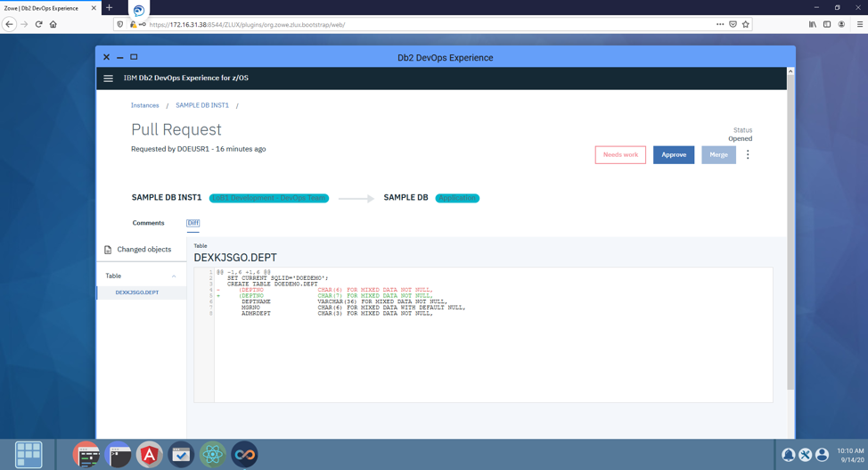Save page to Pocket icon
Image resolution: width=868 pixels, height=470 pixels.
pos(733,24)
